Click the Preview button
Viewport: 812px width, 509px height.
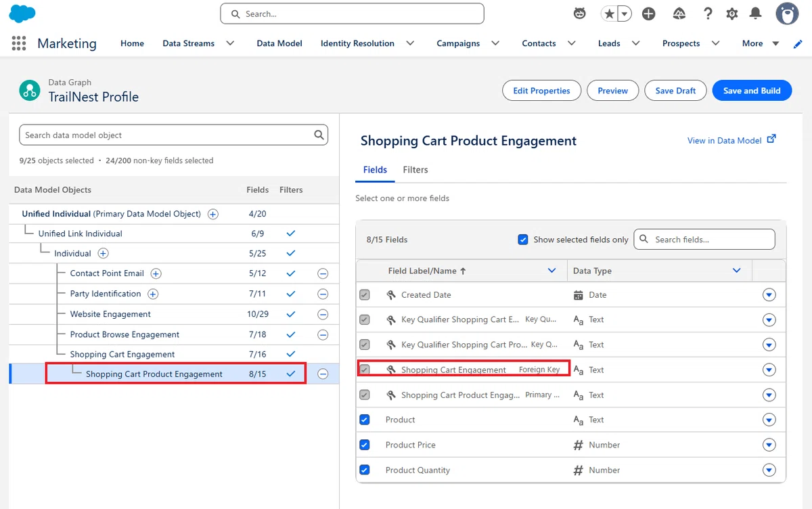tap(613, 91)
